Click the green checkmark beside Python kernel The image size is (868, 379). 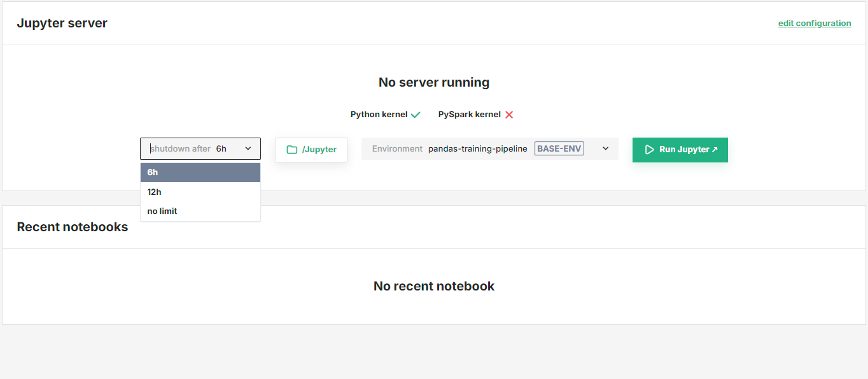coord(416,114)
